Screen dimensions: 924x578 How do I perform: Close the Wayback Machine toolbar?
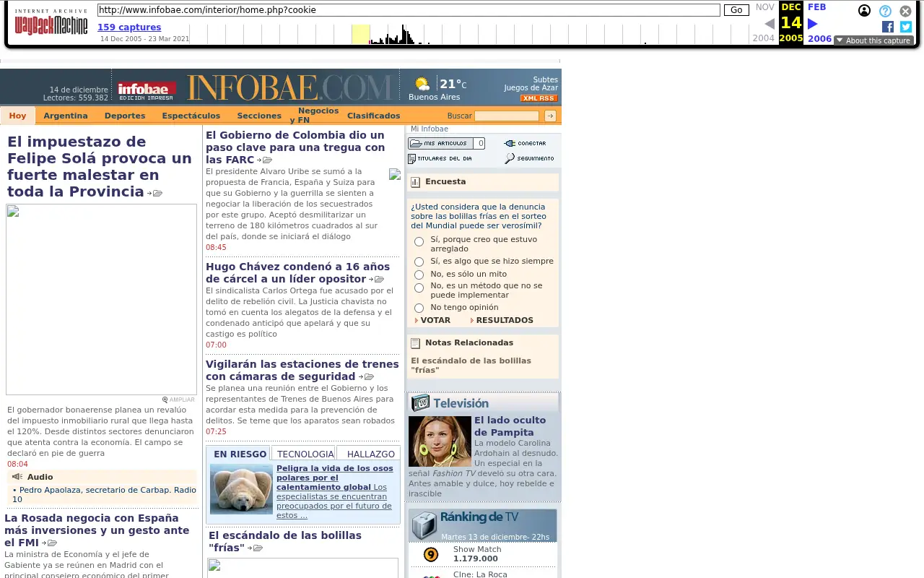coord(905,11)
